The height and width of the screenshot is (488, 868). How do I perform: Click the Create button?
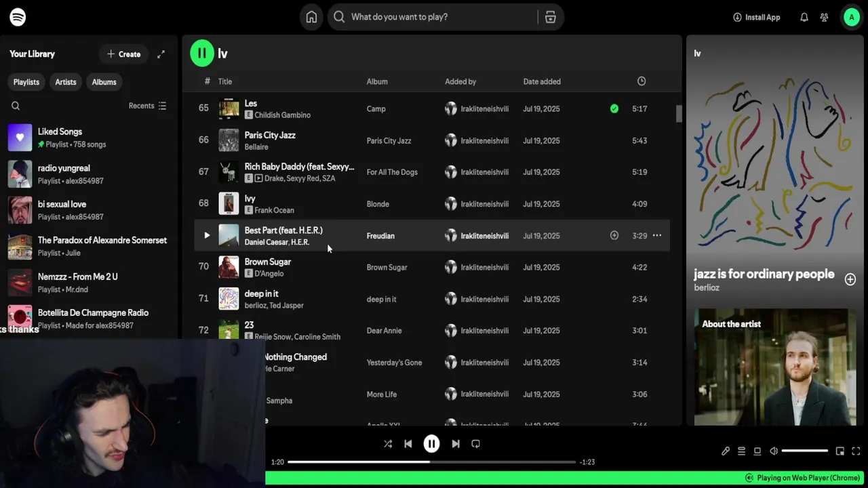pos(123,54)
